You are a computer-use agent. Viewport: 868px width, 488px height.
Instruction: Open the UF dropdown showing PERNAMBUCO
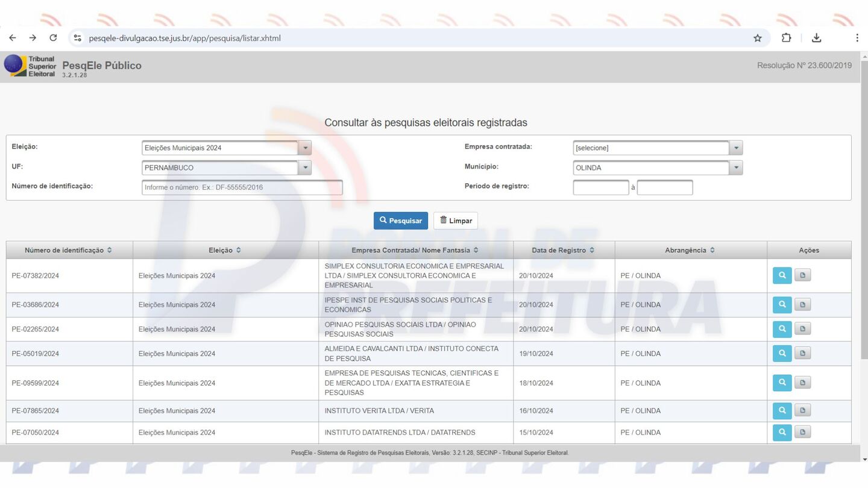point(305,168)
